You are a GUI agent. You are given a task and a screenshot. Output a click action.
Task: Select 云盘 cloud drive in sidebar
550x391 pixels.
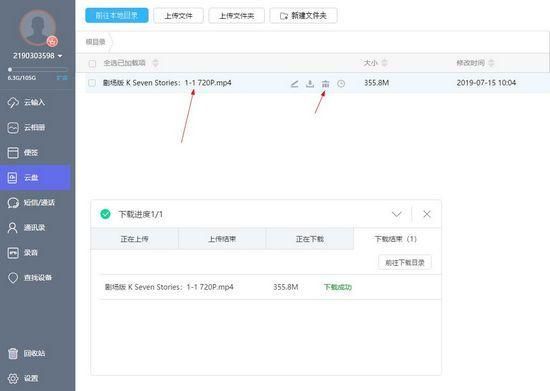click(x=35, y=177)
